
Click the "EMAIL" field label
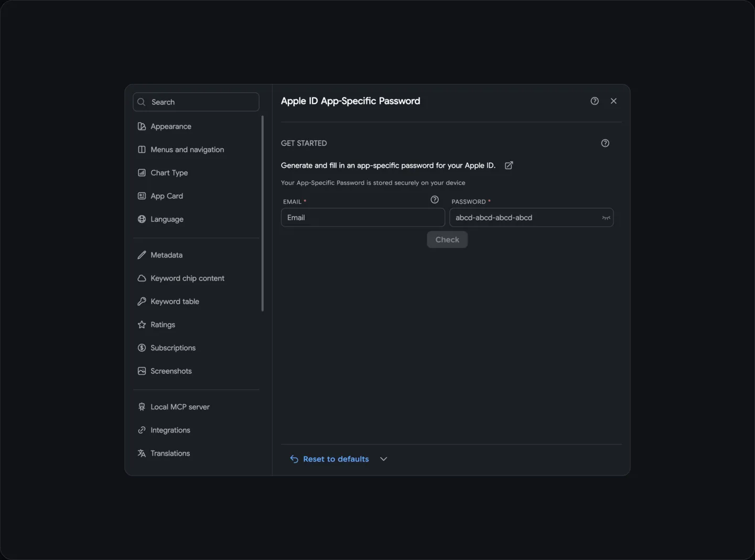click(x=292, y=202)
